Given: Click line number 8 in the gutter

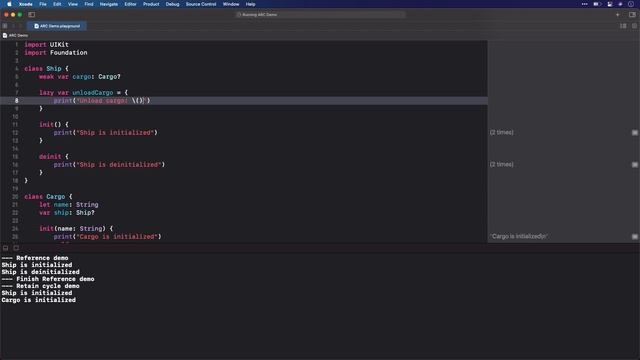Looking at the screenshot, I should click(16, 101).
